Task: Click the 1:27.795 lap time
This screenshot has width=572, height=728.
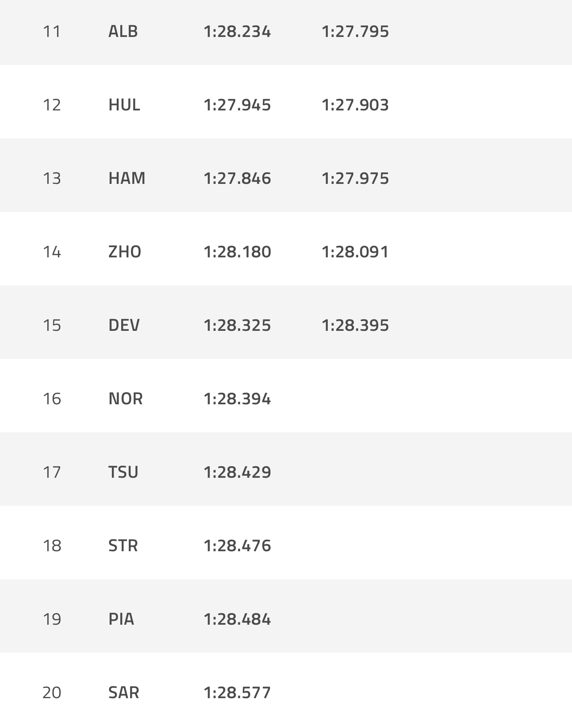Action: [x=355, y=31]
